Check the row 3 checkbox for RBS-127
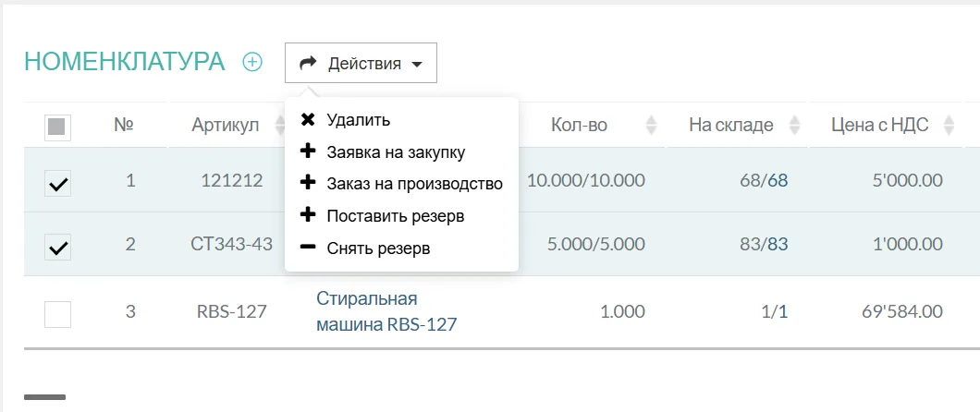 [57, 314]
